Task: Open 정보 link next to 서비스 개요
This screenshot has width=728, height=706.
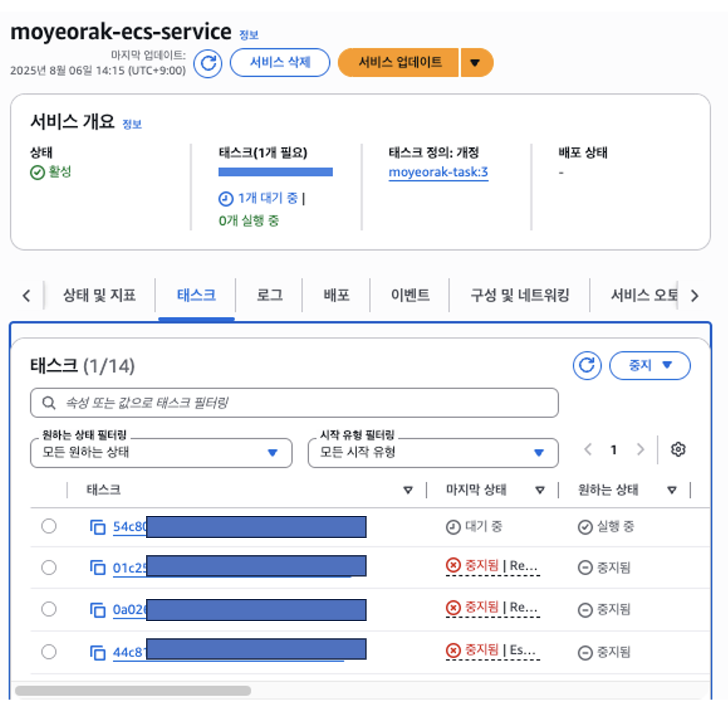Action: [132, 124]
